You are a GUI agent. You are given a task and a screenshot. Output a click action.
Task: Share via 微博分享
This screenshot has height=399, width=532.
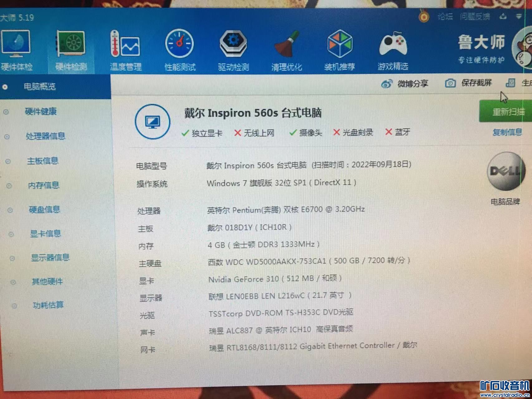405,84
